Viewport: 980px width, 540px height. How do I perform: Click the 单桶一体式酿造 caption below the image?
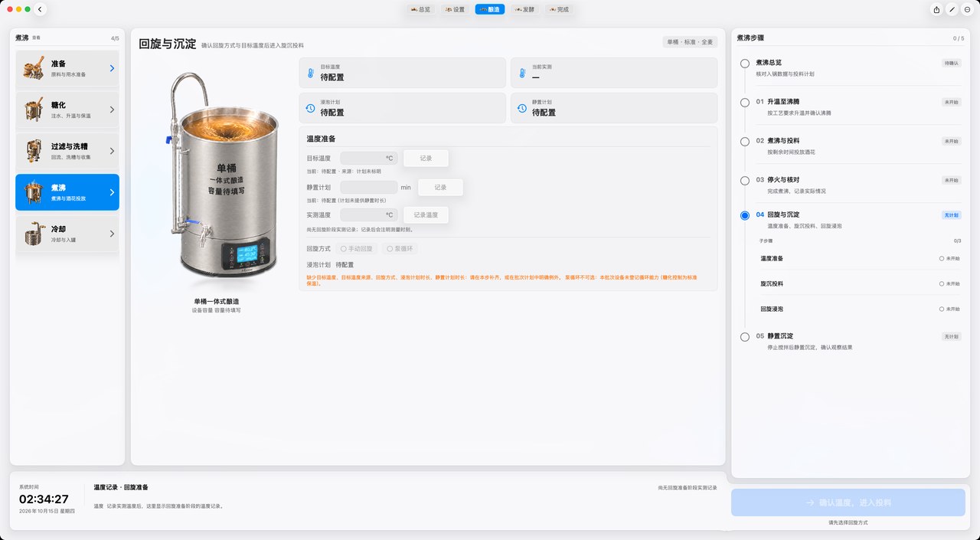216,302
